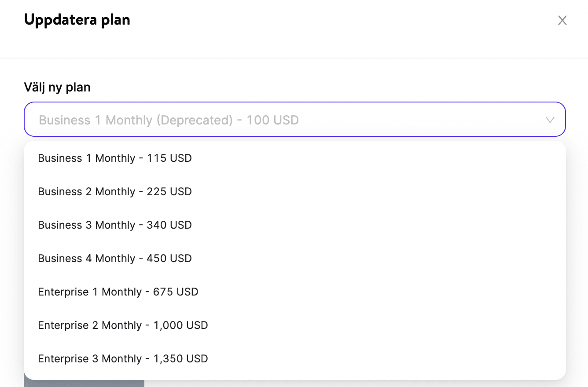
Task: Select the plan priced at 340 USD
Action: (x=115, y=225)
